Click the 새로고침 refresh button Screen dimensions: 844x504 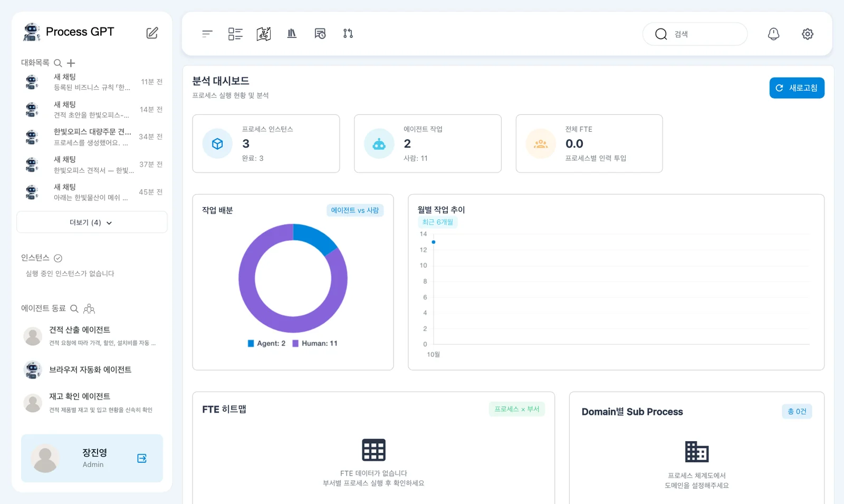pyautogui.click(x=797, y=88)
